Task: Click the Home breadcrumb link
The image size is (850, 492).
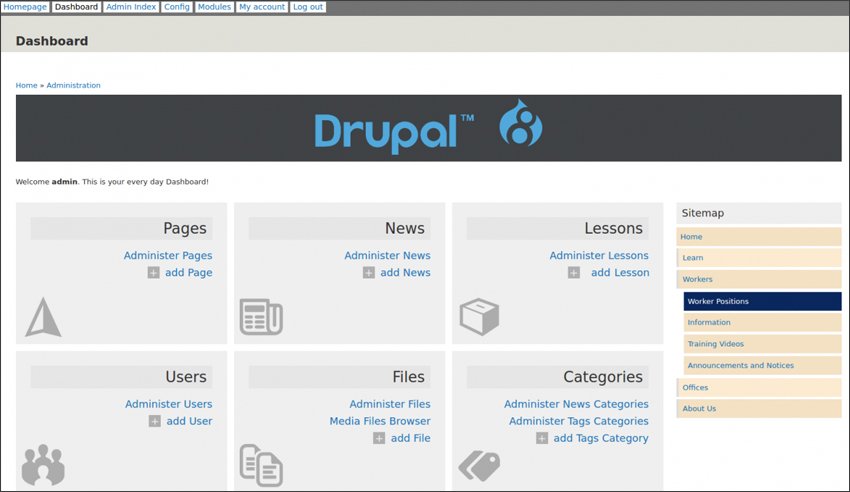Action: click(x=27, y=85)
